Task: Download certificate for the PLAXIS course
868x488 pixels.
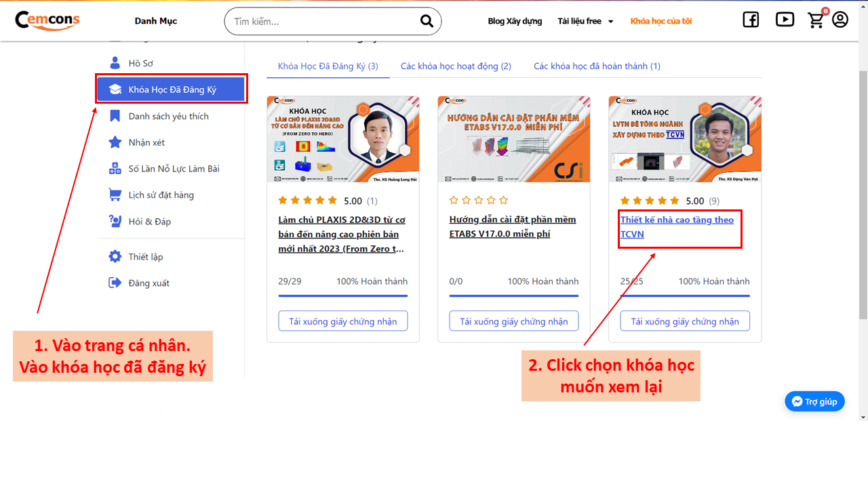Action: [343, 321]
